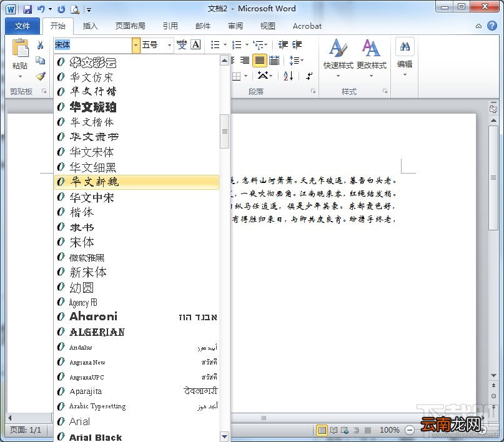Click the Copy icon in clipboard group

point(40,61)
